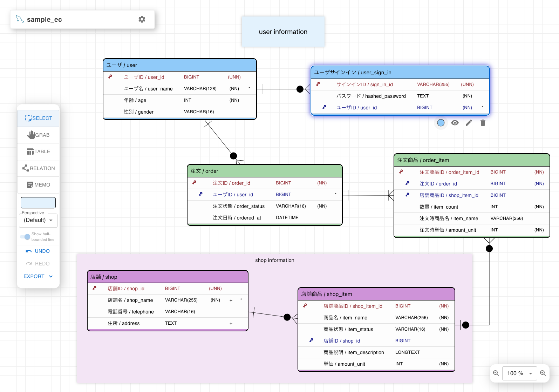This screenshot has width=559, height=392.
Task: Click the 数量 / item_count column row
Action: [472, 207]
